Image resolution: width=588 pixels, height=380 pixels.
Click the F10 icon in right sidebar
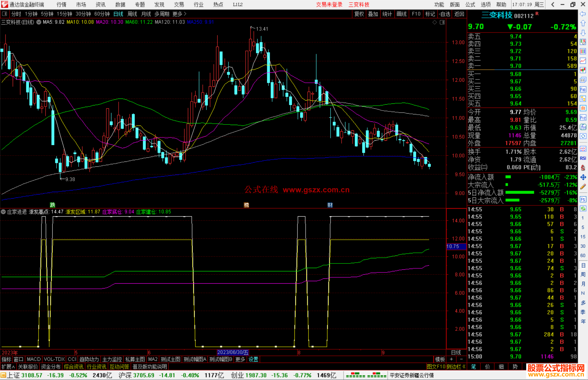(x=583, y=90)
